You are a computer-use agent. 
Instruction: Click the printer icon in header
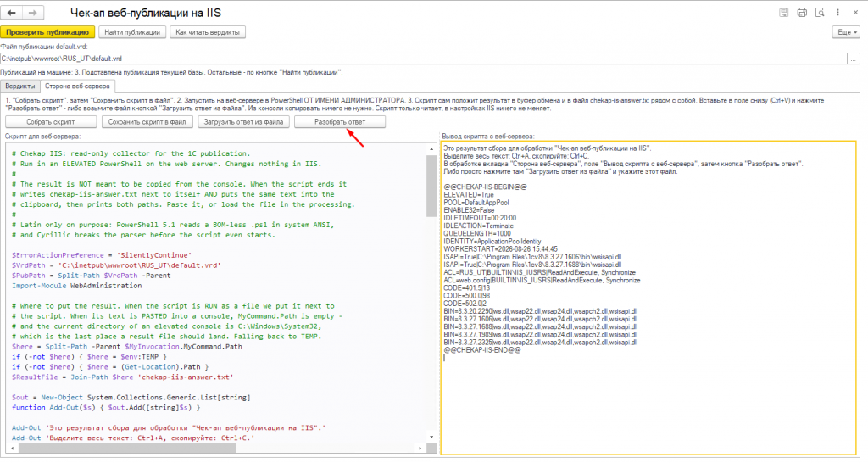click(x=802, y=13)
